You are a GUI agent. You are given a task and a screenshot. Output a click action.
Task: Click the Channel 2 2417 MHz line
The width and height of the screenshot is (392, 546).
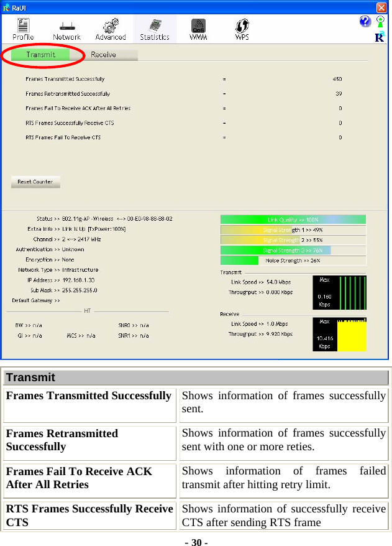pos(67,239)
